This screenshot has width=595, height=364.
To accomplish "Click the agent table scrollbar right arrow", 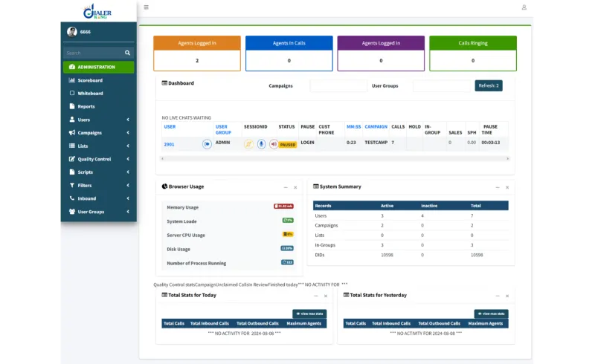I will coord(508,159).
